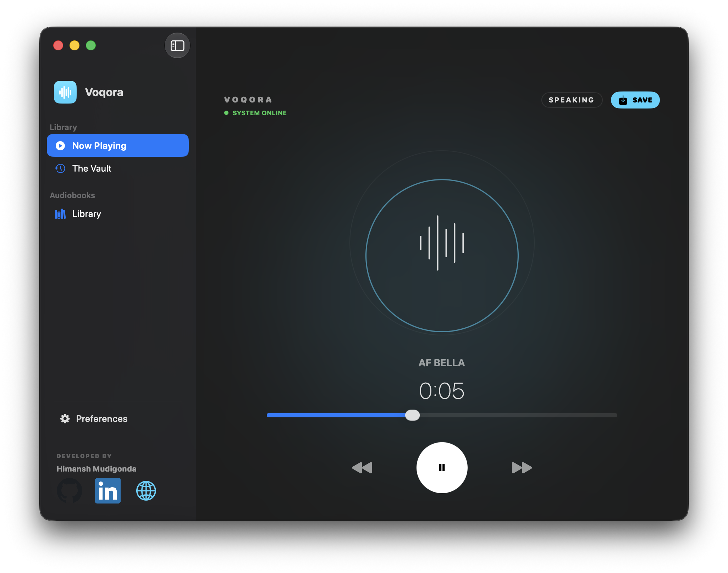Skip ahead with the fast-forward button

(x=522, y=468)
